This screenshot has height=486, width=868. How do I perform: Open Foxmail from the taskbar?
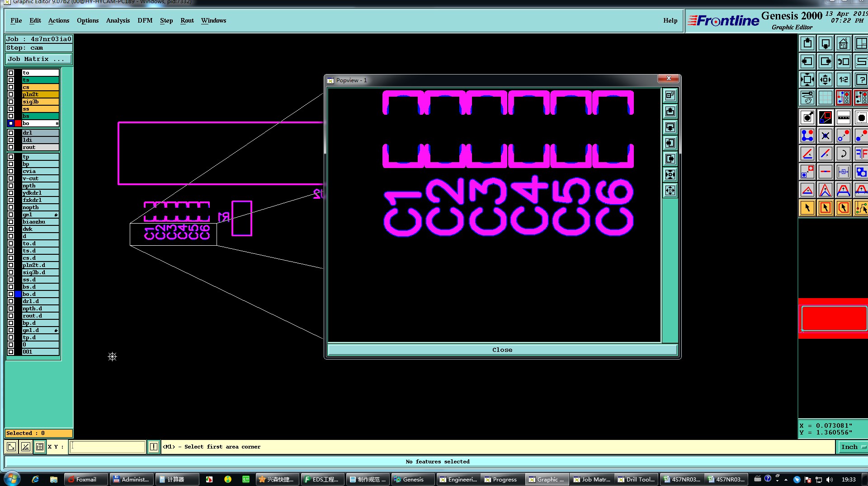click(86, 479)
